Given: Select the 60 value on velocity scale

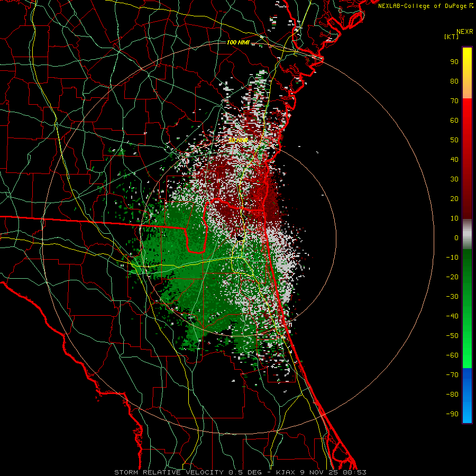Looking at the screenshot, I should pos(454,120).
